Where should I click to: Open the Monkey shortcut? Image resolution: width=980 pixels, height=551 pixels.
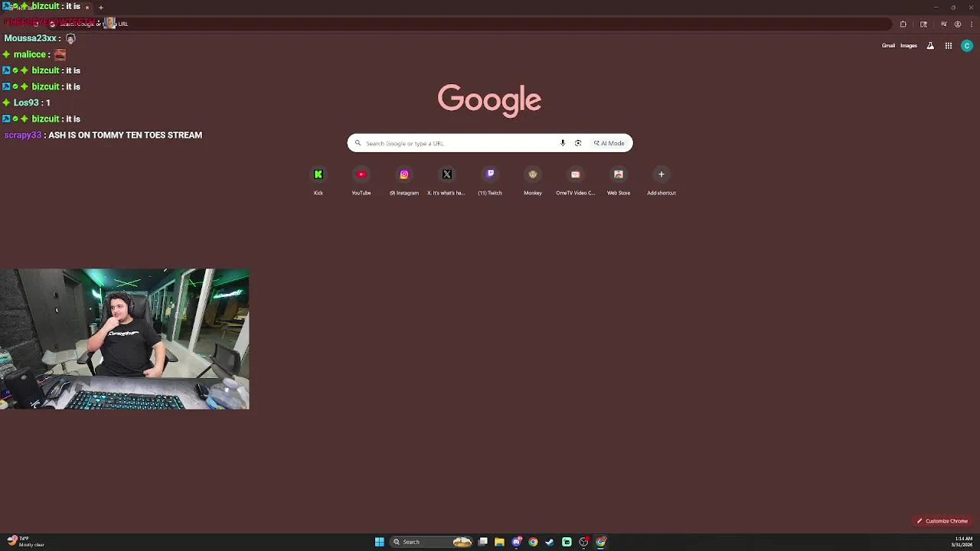(533, 181)
